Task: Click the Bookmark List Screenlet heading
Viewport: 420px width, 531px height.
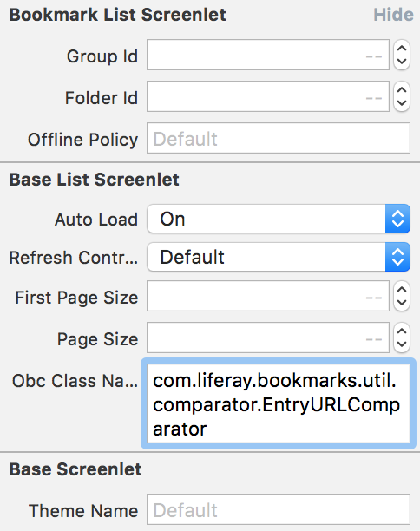Action: [x=117, y=15]
